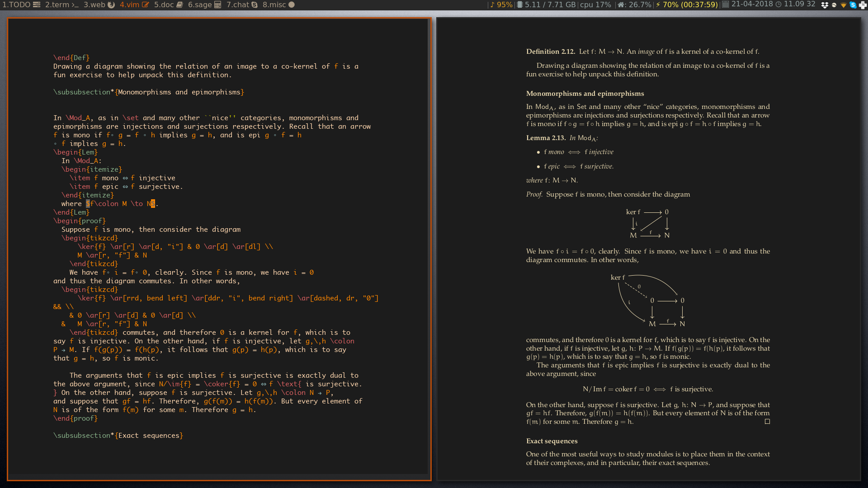Click \subsubsection*{Exact sequences} line in vim
This screenshot has height=488, width=868.
tap(118, 436)
